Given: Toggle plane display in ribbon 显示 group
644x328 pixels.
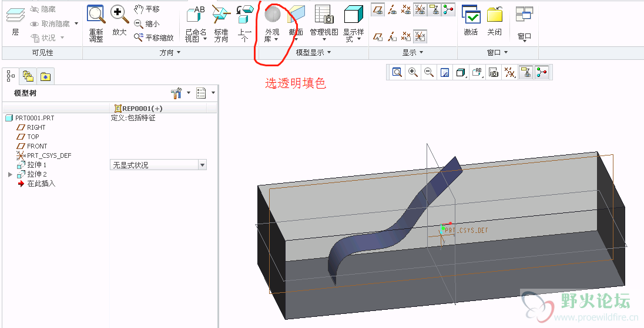Looking at the screenshot, I should coord(378,9).
